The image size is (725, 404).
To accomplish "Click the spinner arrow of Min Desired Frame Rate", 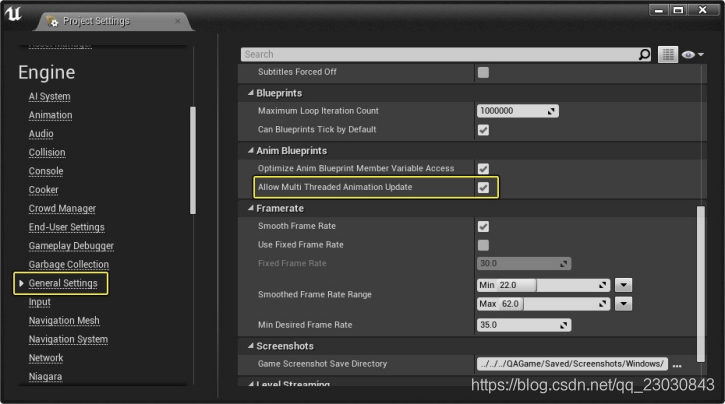I will coord(564,325).
